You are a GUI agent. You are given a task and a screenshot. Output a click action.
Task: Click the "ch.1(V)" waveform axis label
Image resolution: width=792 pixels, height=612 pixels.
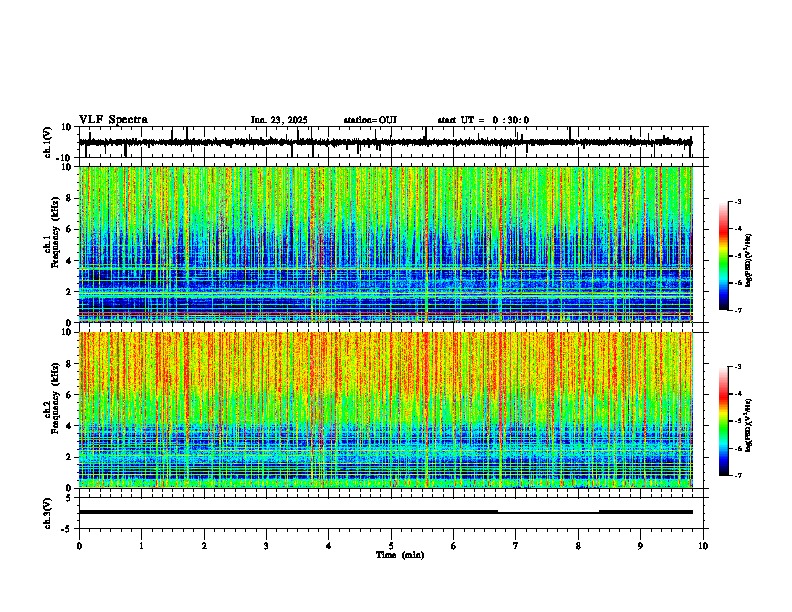(48, 142)
